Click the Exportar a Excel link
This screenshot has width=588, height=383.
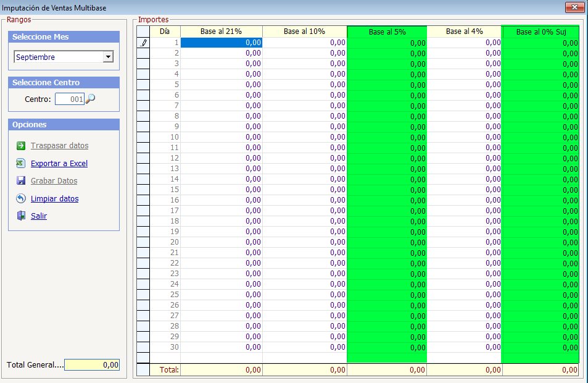pyautogui.click(x=59, y=164)
